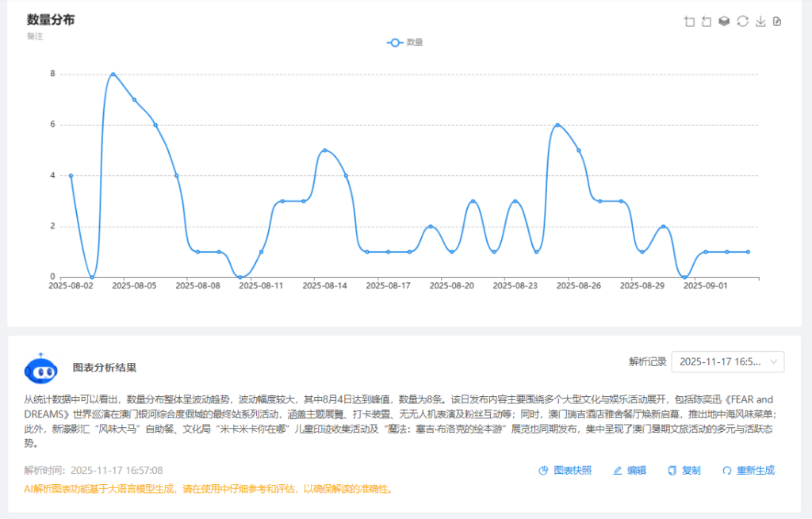Screen dimensions: 812x519
Task: Click the first data point on the line
Action: point(71,176)
